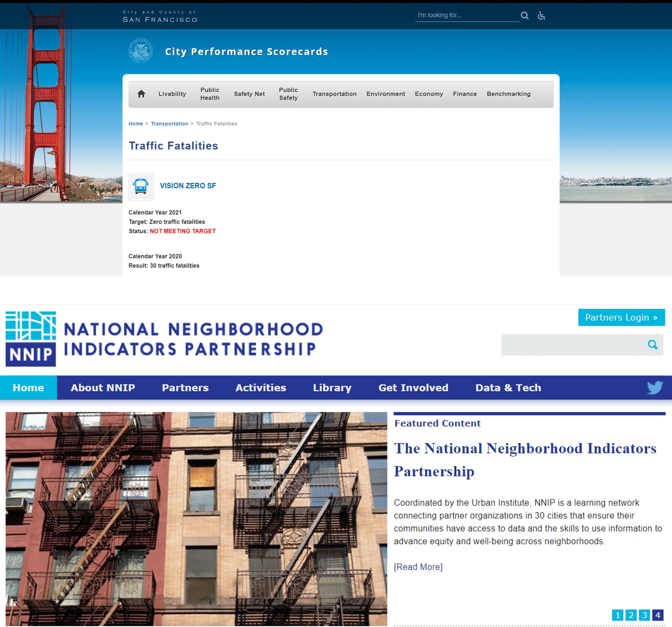Go to featured slide 1
672x627 pixels.
point(617,615)
